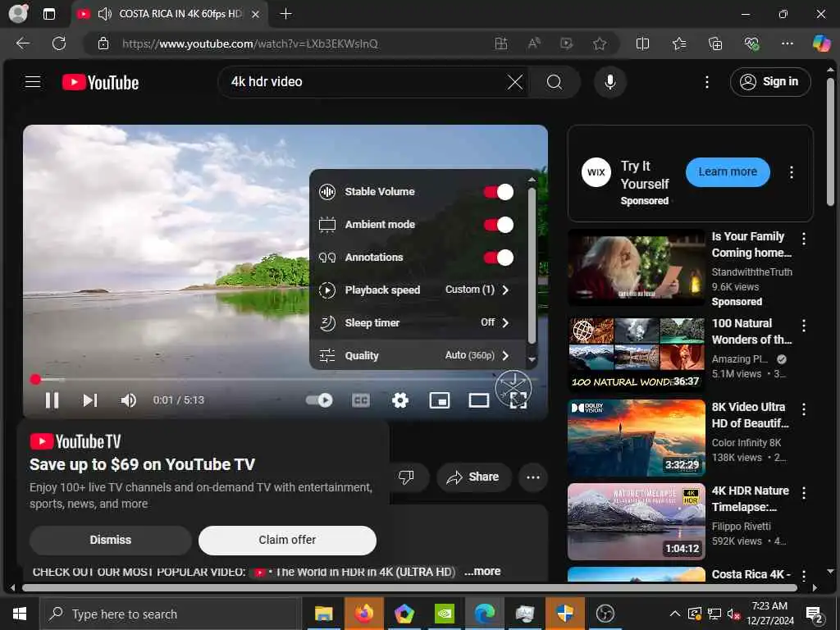Open more actions ellipsis beside Share

click(x=532, y=477)
